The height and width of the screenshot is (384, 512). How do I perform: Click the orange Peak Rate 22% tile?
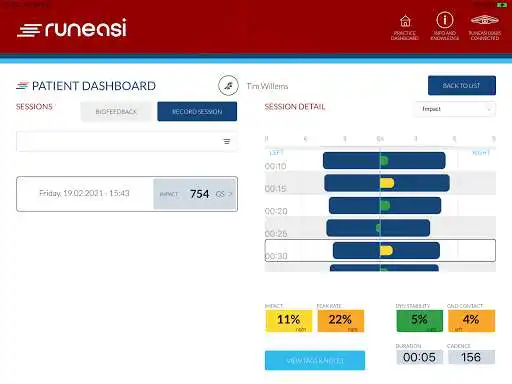tap(341, 321)
